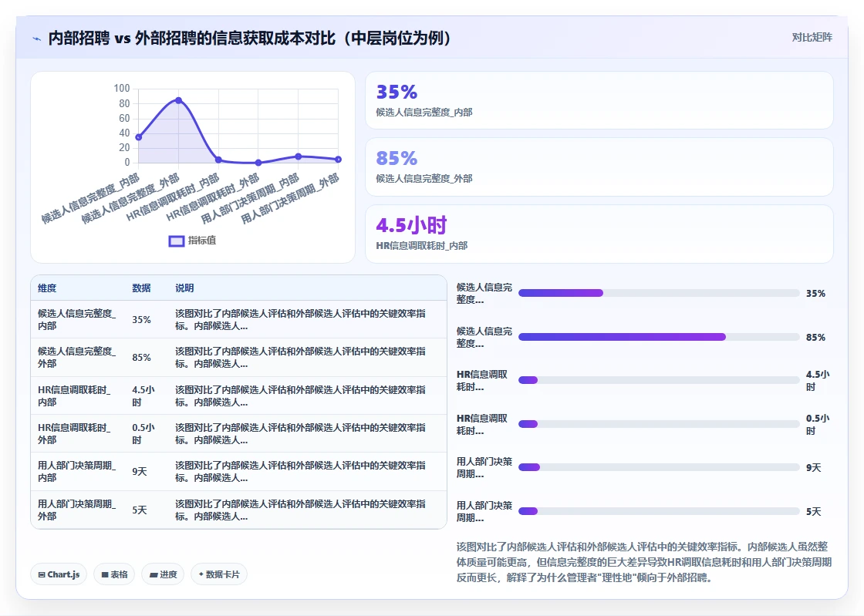Click HR信息调取耗时_内部 card caption
Image resolution: width=864 pixels, height=616 pixels.
(422, 245)
